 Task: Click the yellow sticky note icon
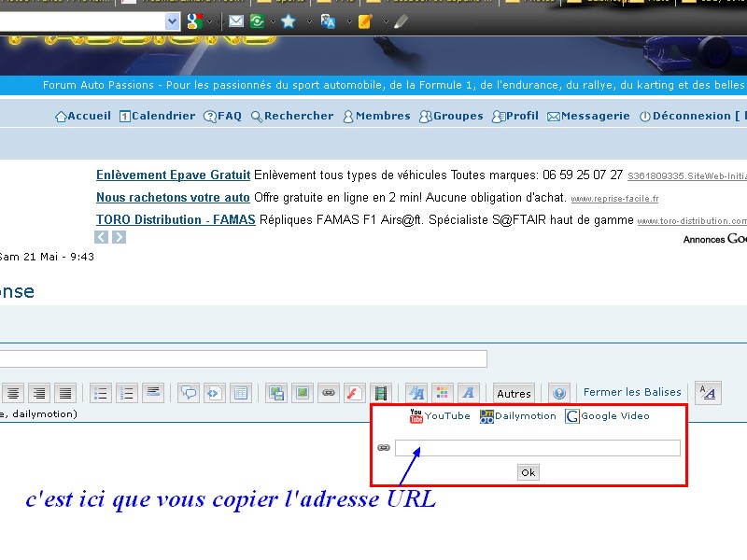click(365, 21)
